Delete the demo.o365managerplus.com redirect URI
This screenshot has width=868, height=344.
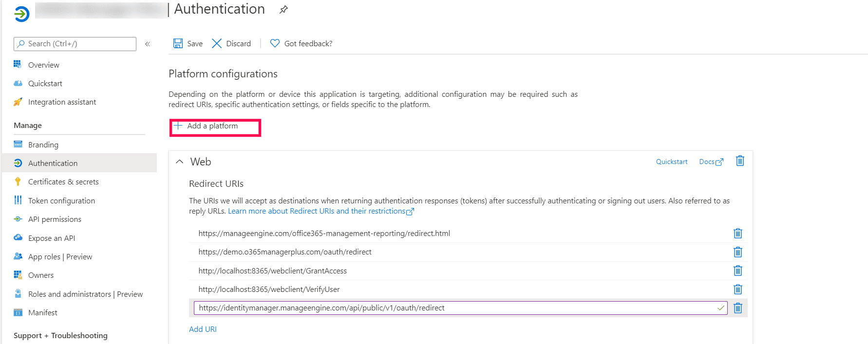(x=738, y=252)
